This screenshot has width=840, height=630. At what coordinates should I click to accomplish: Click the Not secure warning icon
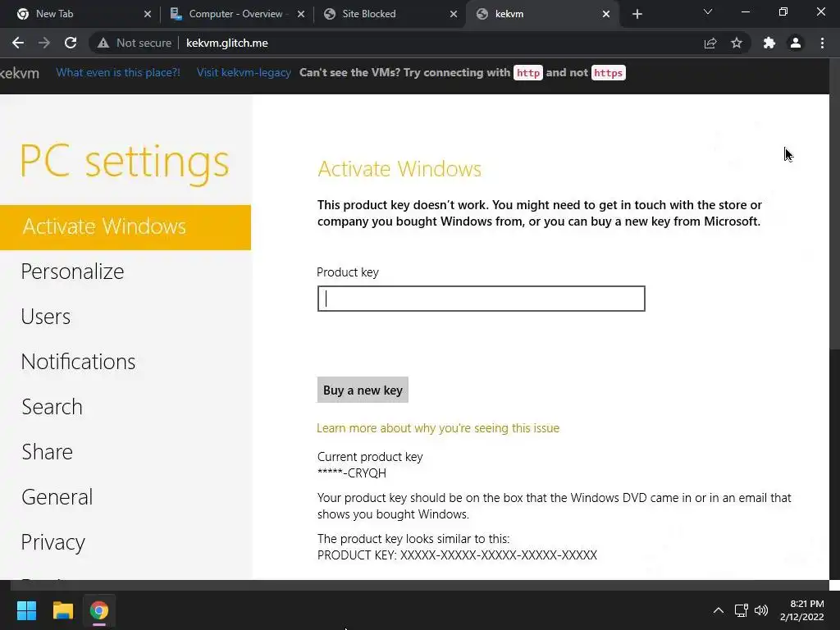103,43
